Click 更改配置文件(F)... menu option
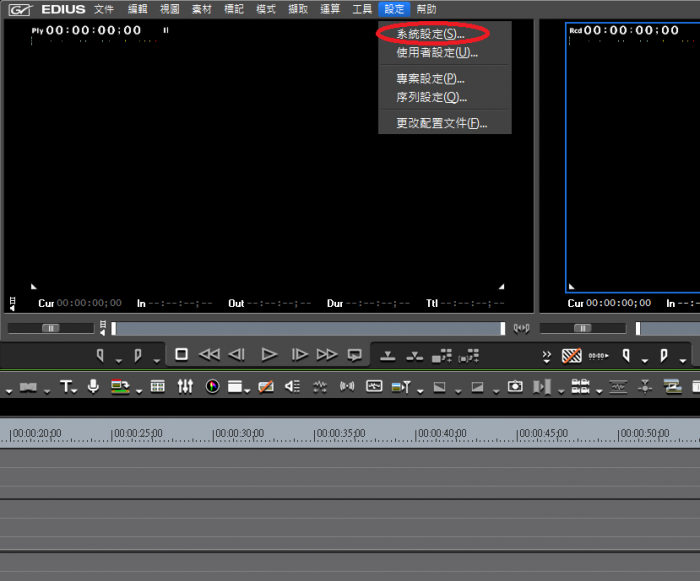The image size is (700, 581). pyautogui.click(x=441, y=123)
